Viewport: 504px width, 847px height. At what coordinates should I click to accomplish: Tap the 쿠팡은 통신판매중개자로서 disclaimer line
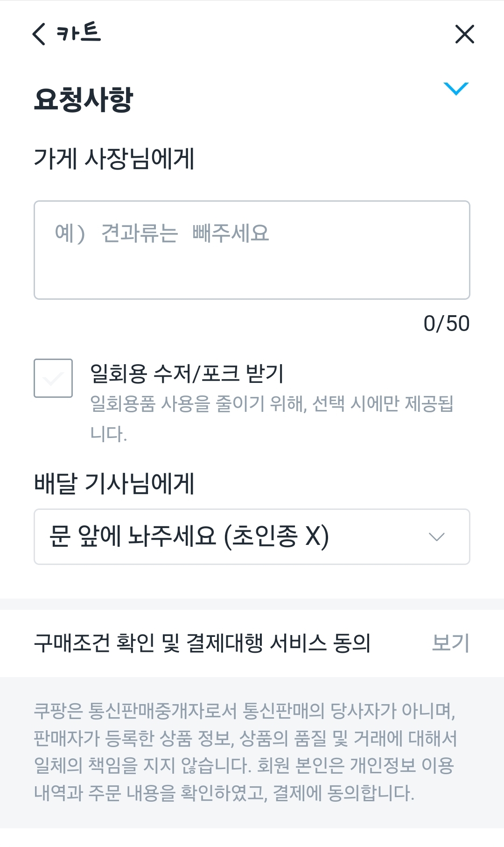244,711
